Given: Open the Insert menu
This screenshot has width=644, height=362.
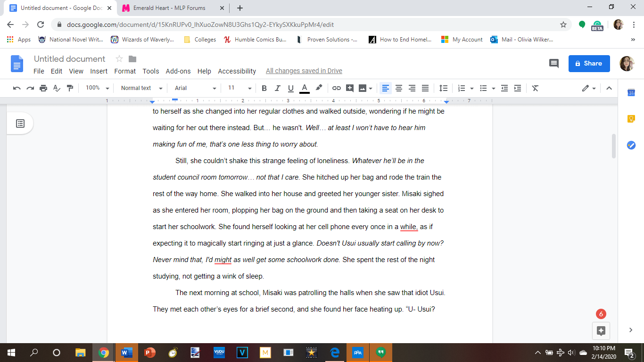Looking at the screenshot, I should 99,71.
